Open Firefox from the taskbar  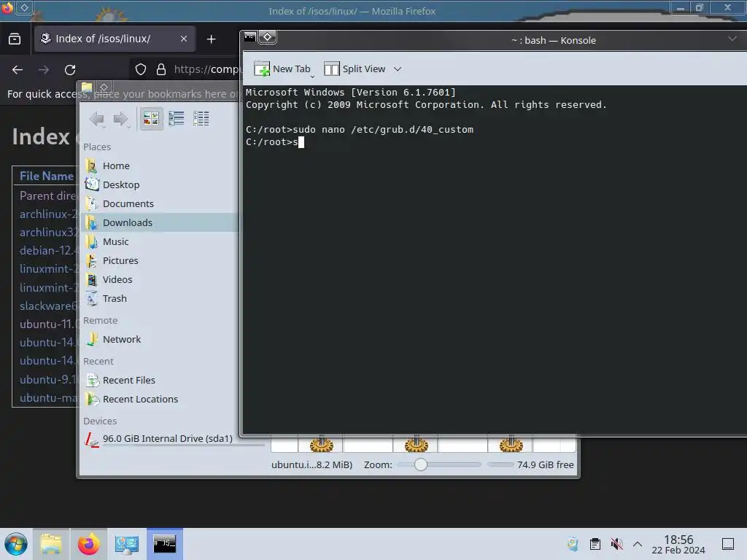[88, 544]
